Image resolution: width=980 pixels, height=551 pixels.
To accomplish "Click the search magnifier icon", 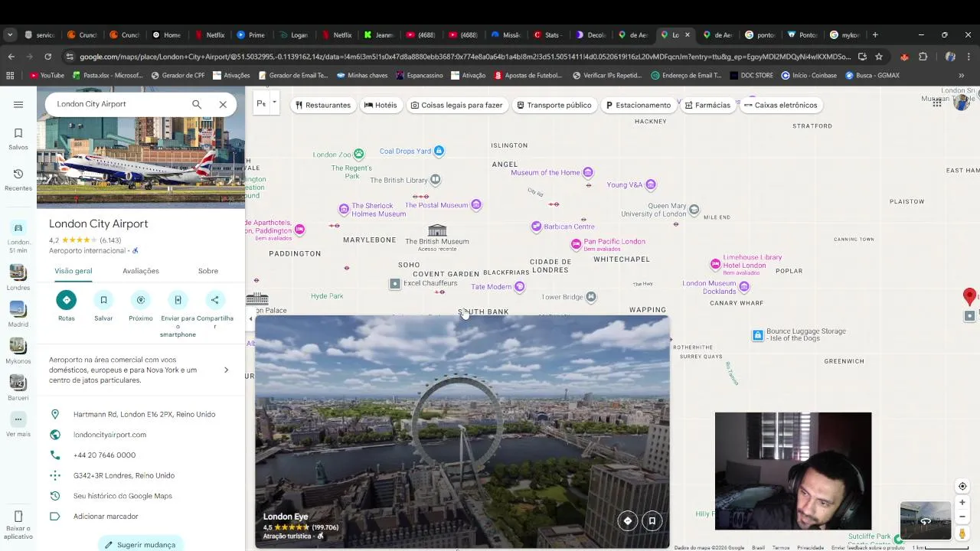I will coord(197,104).
